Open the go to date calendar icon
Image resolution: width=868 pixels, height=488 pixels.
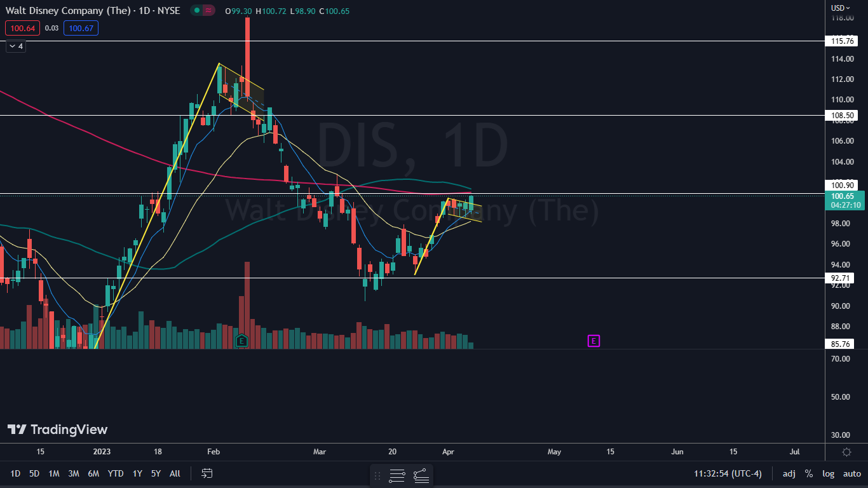[207, 473]
